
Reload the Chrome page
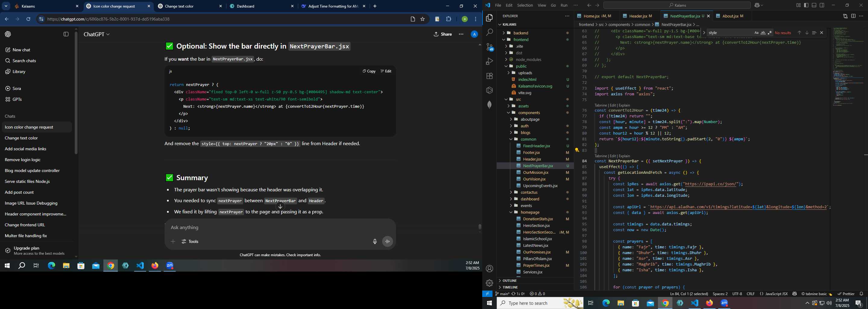[x=29, y=19]
